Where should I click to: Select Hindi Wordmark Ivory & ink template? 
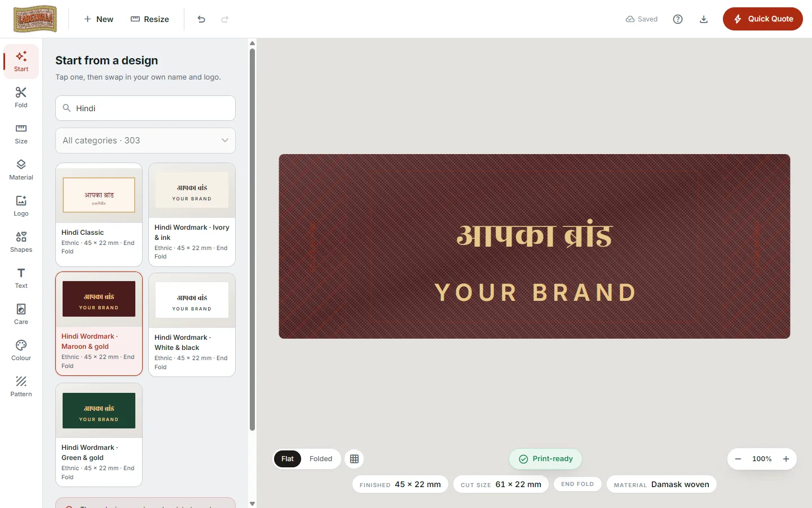192,214
